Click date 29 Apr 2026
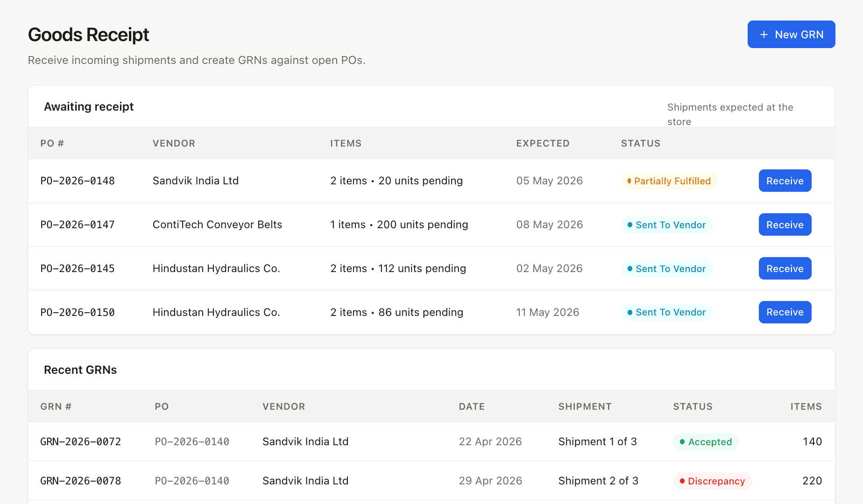863x504 pixels. 490,481
